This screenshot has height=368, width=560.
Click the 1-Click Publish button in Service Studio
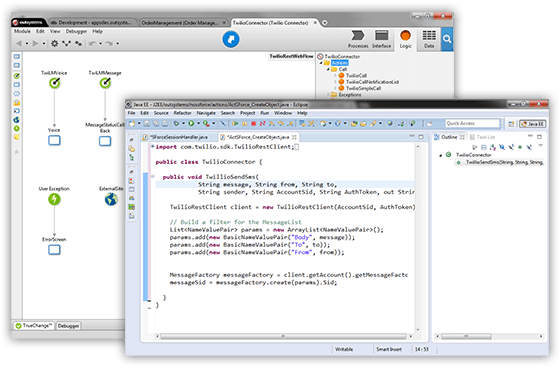pyautogui.click(x=231, y=39)
